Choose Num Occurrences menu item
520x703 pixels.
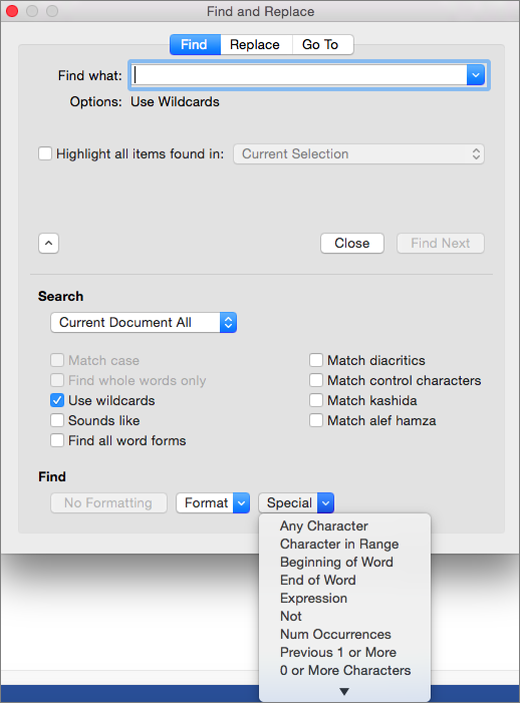click(345, 634)
